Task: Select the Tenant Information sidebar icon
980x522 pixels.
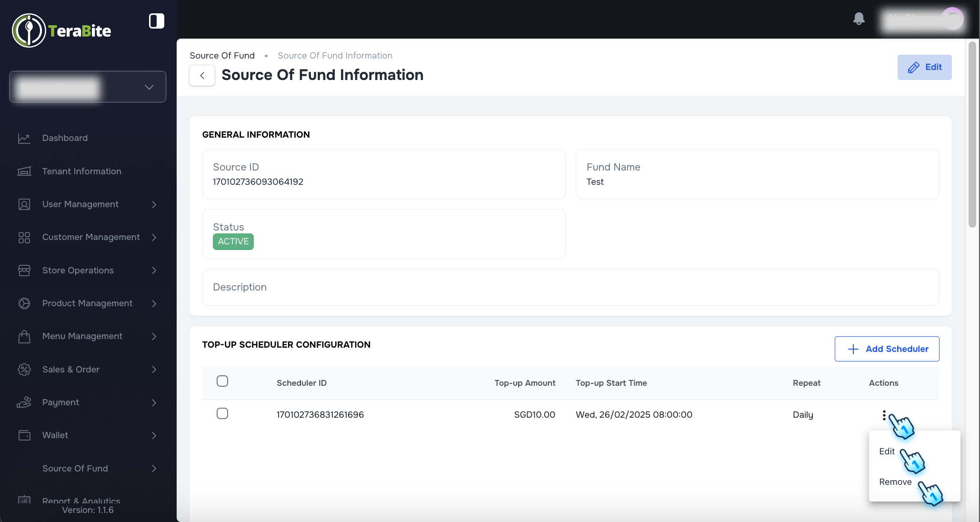Action: 24,171
